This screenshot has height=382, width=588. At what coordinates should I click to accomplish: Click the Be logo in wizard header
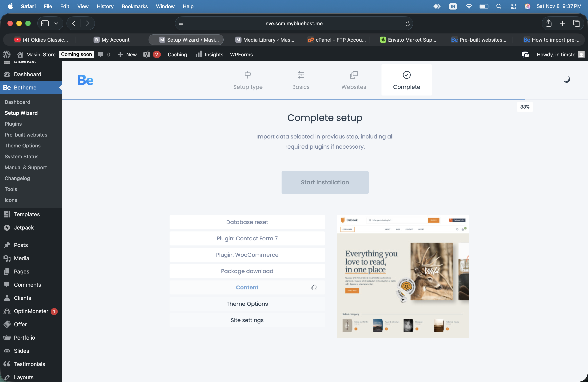[x=85, y=80]
